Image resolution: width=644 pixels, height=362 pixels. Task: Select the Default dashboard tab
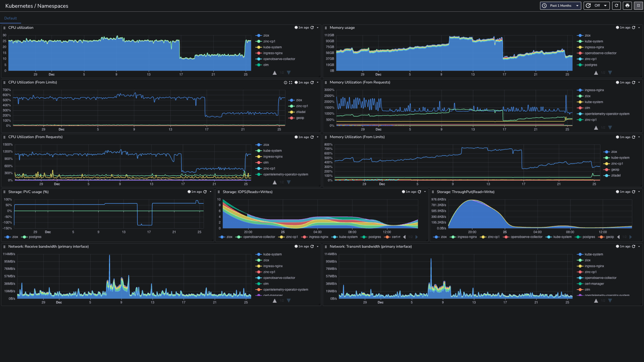[10, 18]
